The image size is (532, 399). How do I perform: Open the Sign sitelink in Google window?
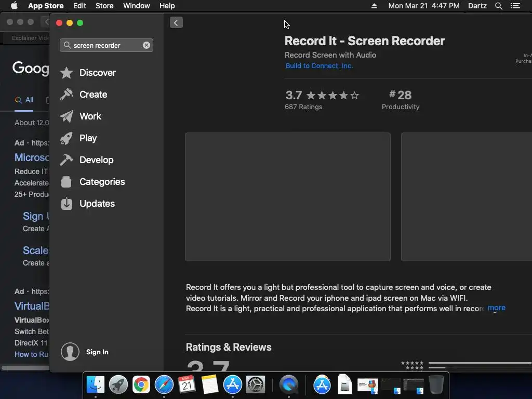(36, 216)
